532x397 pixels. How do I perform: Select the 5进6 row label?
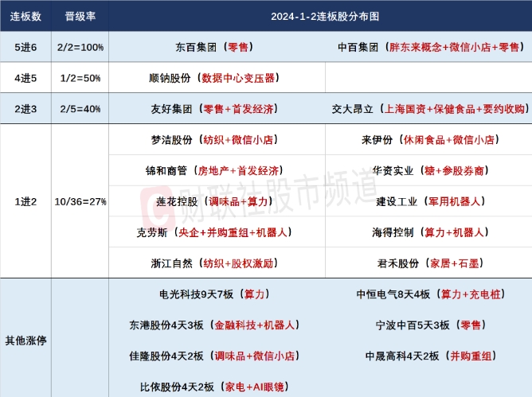pos(25,47)
